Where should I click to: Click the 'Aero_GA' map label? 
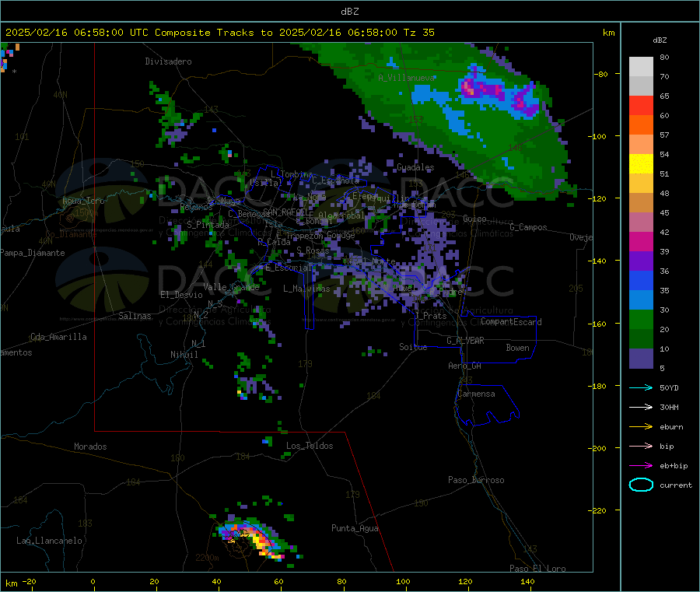[464, 366]
